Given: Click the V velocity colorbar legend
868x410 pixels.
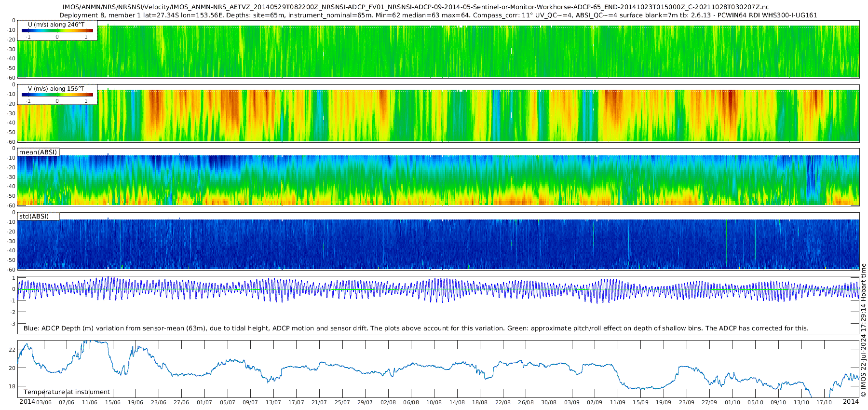Looking at the screenshot, I should [x=57, y=95].
